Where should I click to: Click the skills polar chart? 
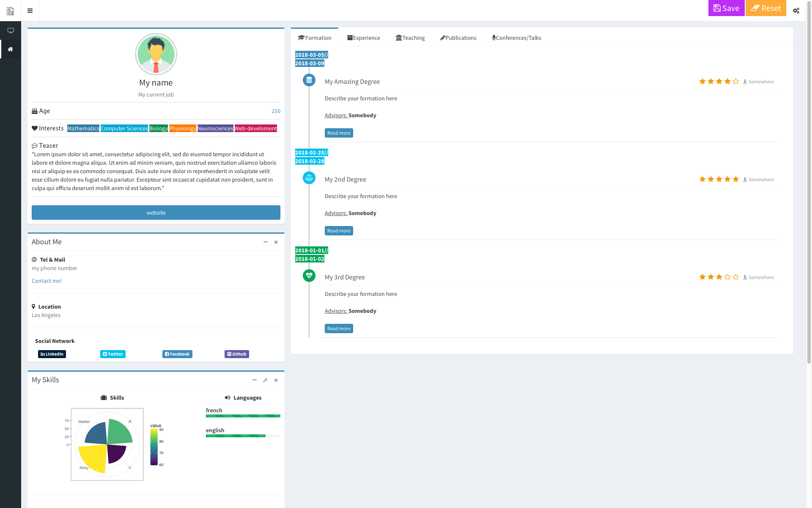tap(107, 444)
